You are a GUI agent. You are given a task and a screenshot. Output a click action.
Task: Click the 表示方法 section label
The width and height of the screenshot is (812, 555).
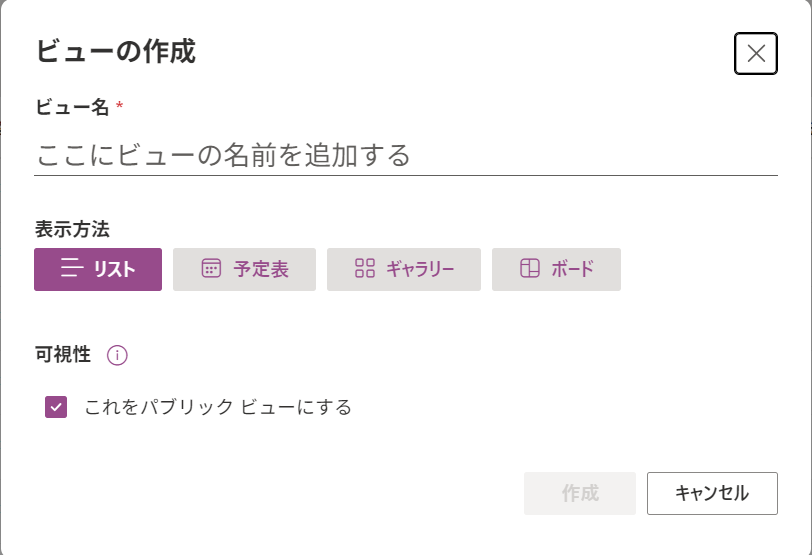(72, 229)
